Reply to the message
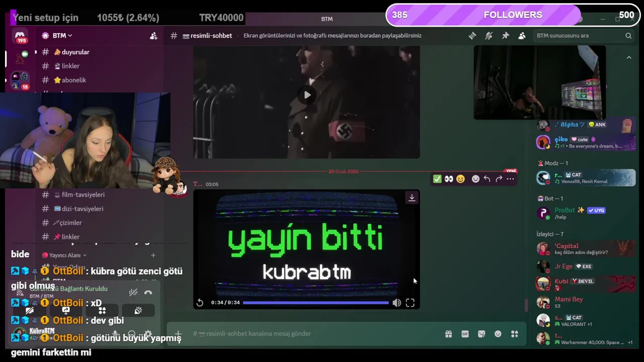 click(x=487, y=179)
